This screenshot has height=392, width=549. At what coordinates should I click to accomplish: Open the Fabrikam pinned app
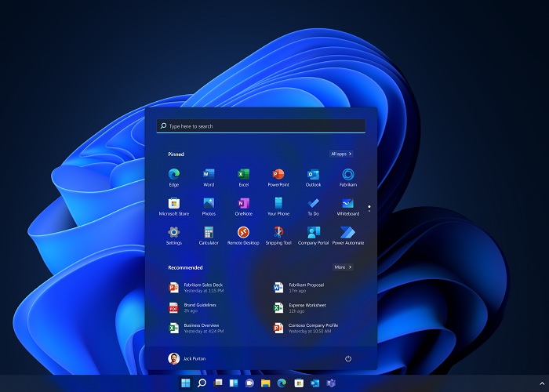pos(348,178)
